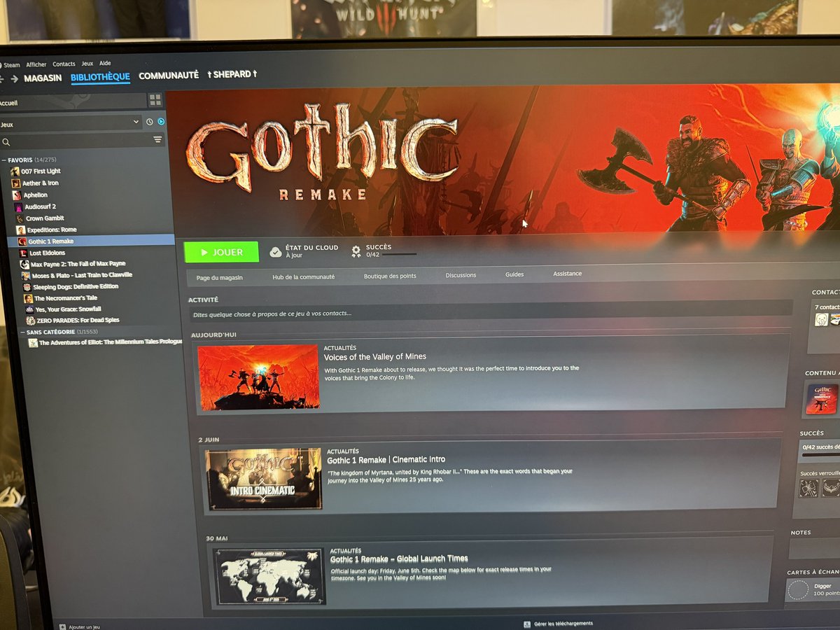
Task: Click the Expeditions: Rome game icon
Action: tap(21, 230)
